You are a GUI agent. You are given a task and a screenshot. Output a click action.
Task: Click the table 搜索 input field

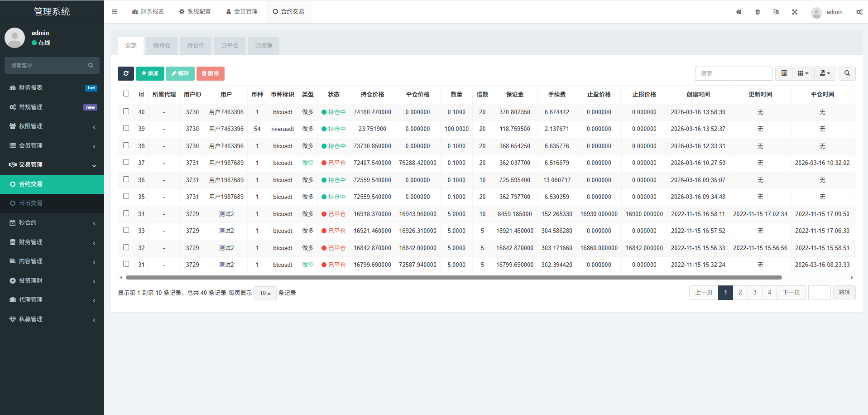click(x=734, y=73)
